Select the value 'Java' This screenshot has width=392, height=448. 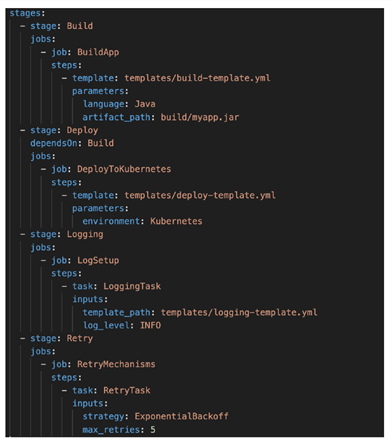click(x=145, y=104)
